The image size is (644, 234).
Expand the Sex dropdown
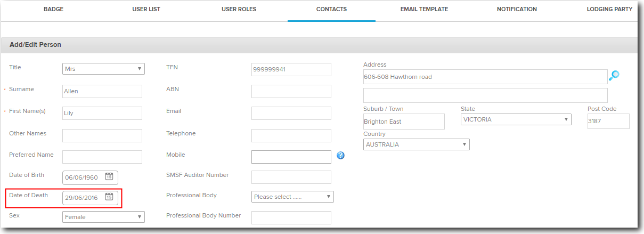click(103, 217)
